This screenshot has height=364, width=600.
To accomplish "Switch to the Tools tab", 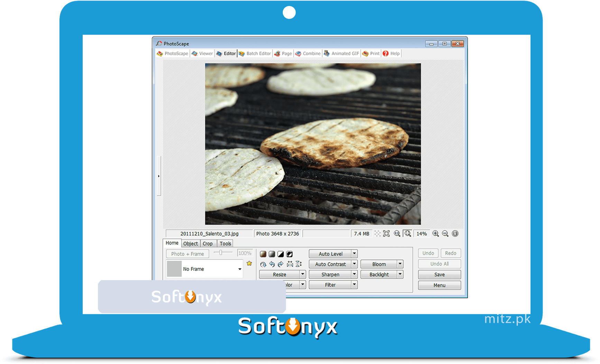I will click(225, 244).
